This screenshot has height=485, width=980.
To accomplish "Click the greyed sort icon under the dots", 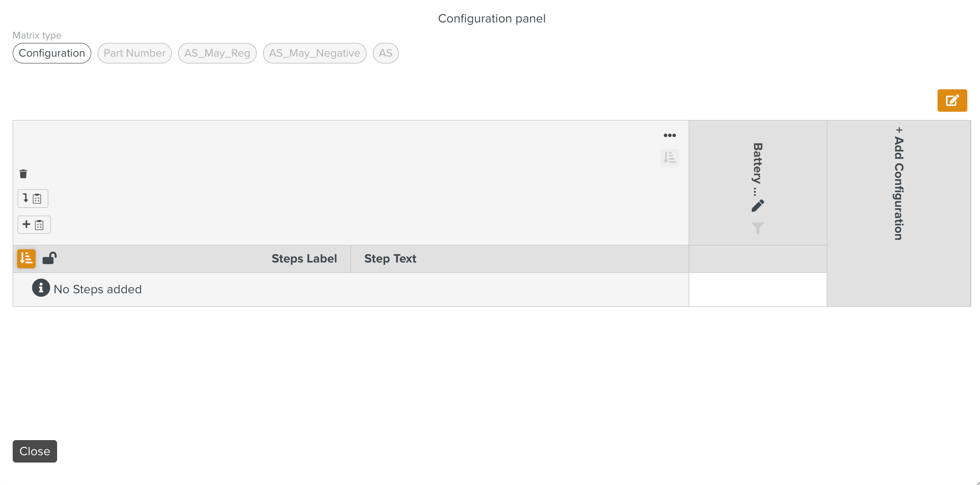I will point(670,158).
